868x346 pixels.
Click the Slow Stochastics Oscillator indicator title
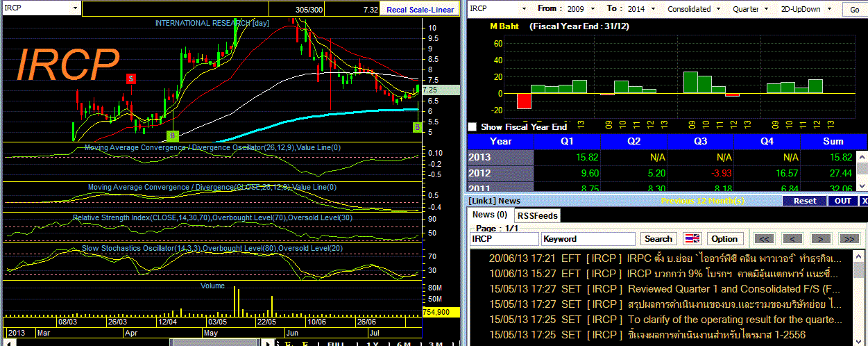pyautogui.click(x=212, y=248)
